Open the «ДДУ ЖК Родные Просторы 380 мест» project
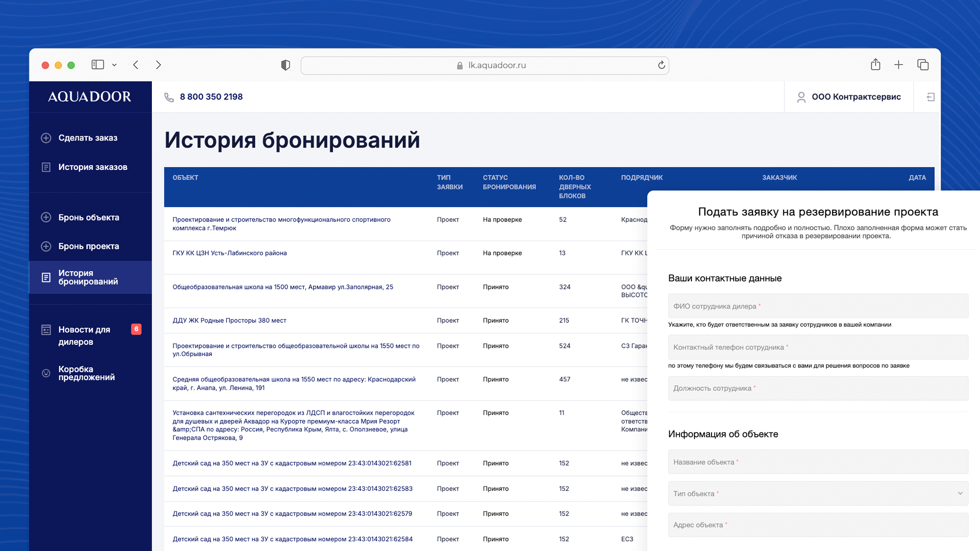980x551 pixels. pyautogui.click(x=230, y=320)
